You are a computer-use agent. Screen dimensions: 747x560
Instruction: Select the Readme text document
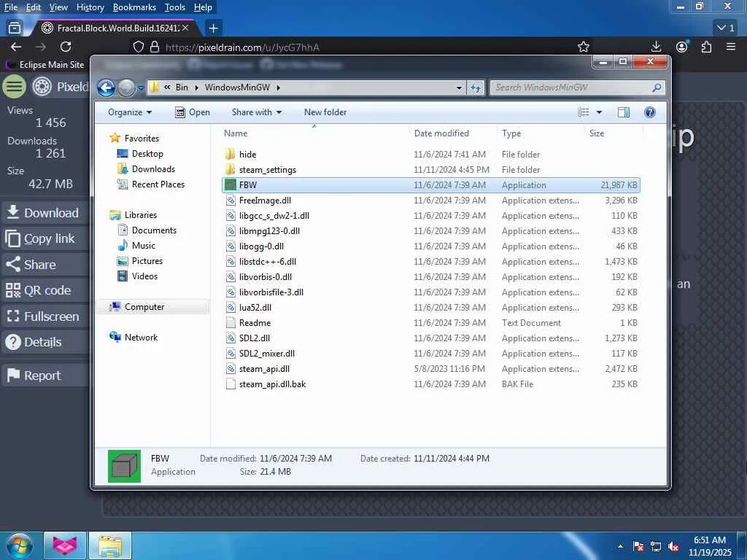(431, 323)
